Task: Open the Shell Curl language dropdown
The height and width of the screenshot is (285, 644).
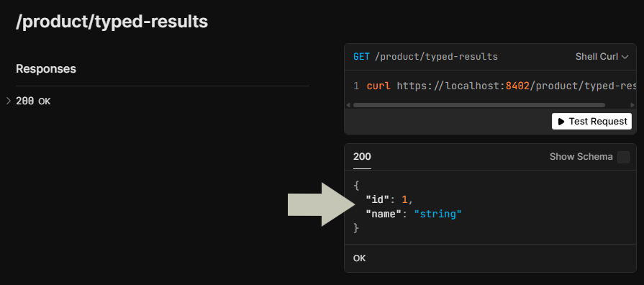Action: coord(602,57)
